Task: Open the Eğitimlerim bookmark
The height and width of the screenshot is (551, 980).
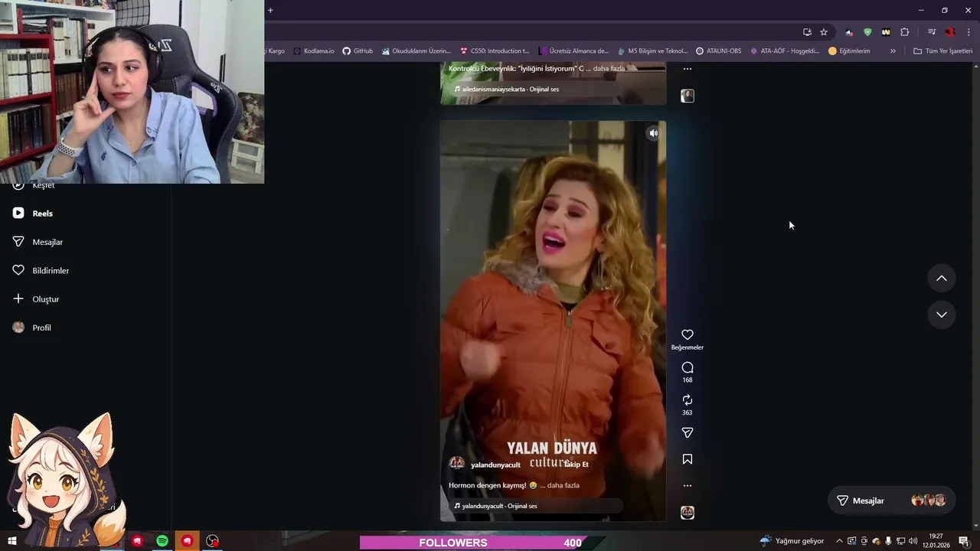Action: 849,51
